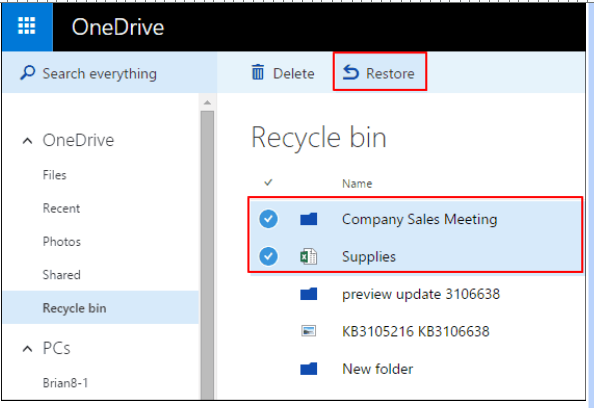Image resolution: width=594 pixels, height=408 pixels.
Task: Uncheck the Supplies file checkbox
Action: point(268,256)
